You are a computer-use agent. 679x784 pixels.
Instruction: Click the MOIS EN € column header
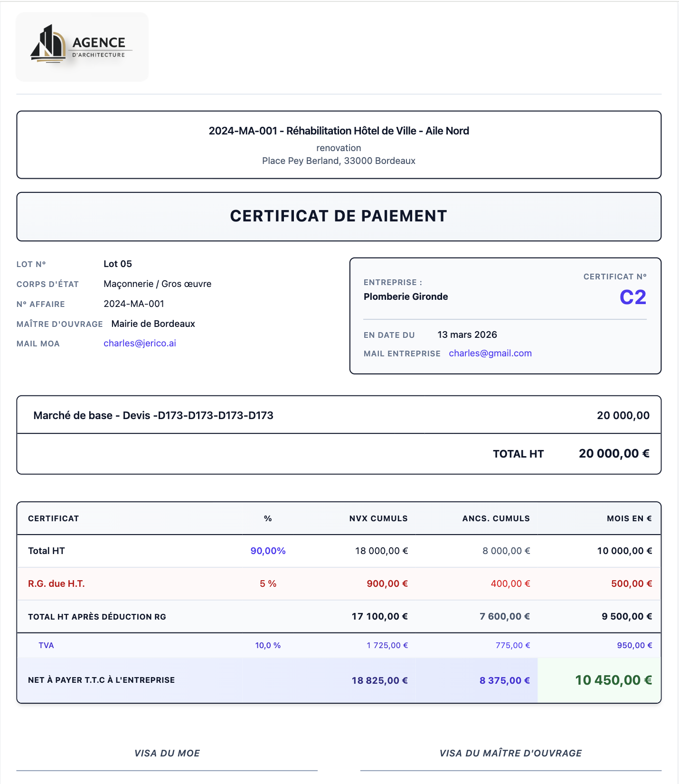(x=629, y=518)
